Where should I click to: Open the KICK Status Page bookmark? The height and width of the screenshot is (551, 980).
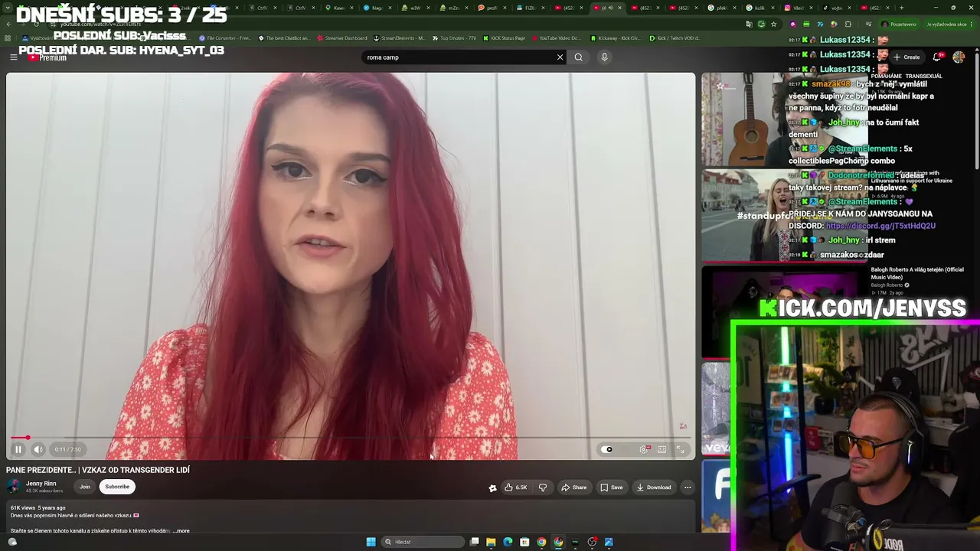tap(505, 38)
